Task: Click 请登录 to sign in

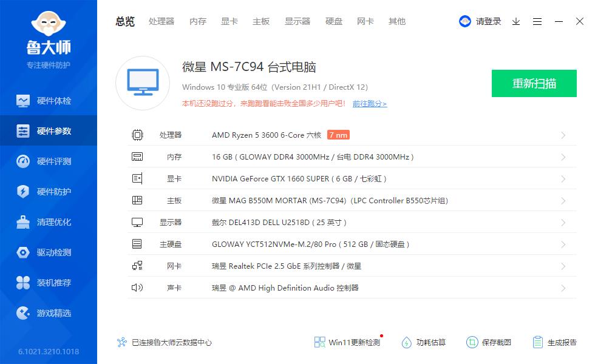Action: [x=489, y=21]
